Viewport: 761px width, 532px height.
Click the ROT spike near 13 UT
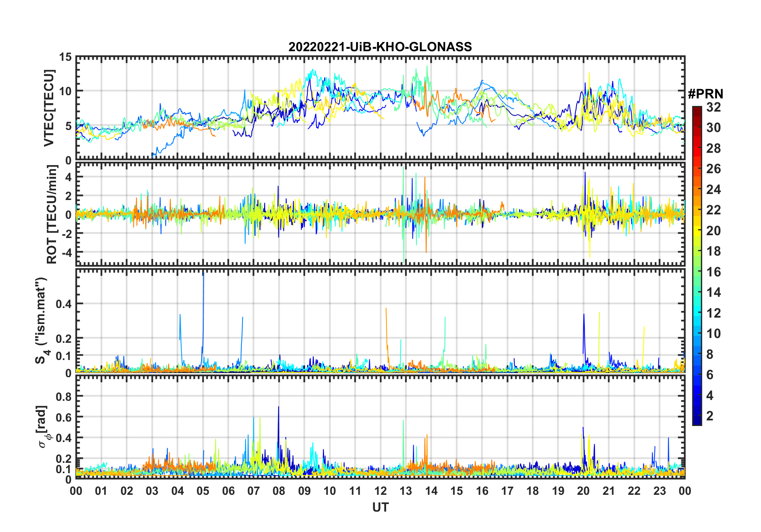404,214
